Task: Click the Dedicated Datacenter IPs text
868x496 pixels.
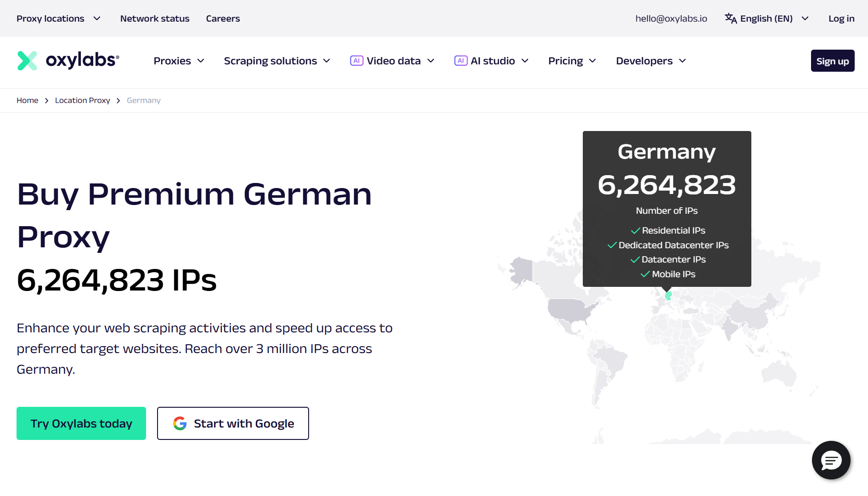Action: [673, 245]
